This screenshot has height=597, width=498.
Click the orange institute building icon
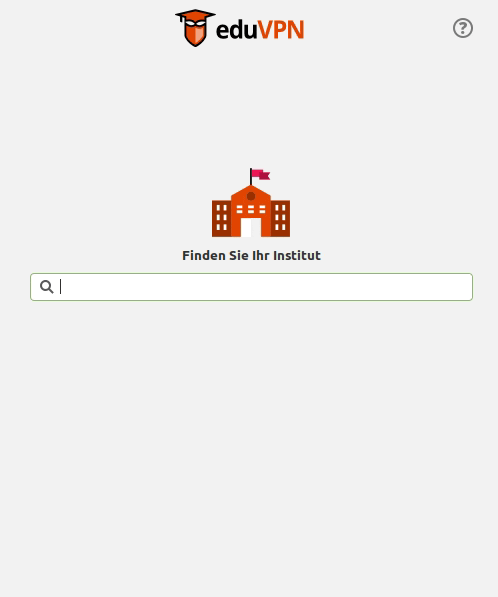(251, 203)
